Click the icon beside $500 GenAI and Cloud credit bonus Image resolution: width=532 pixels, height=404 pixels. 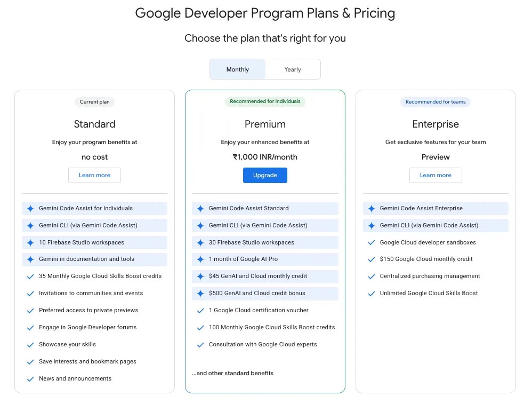coord(201,294)
